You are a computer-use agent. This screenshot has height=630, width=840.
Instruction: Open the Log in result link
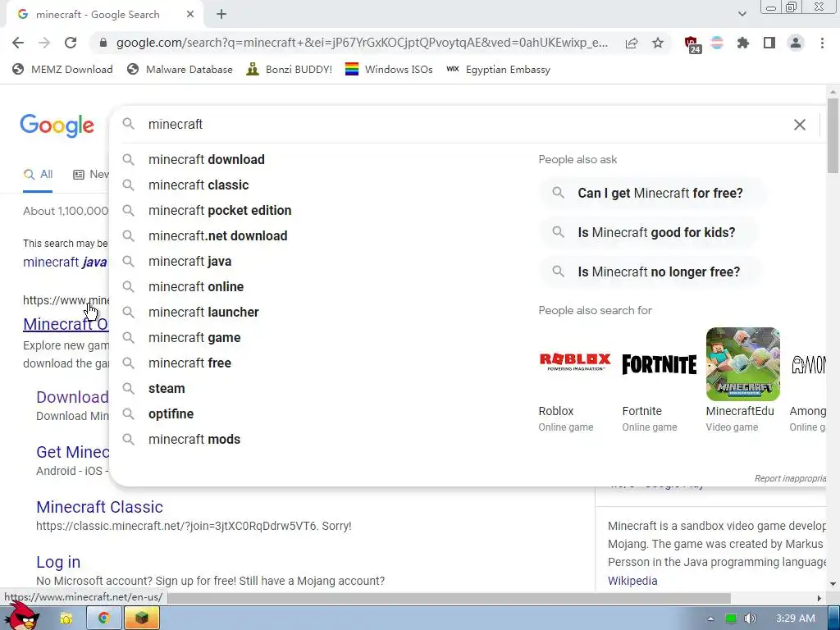[x=58, y=562]
